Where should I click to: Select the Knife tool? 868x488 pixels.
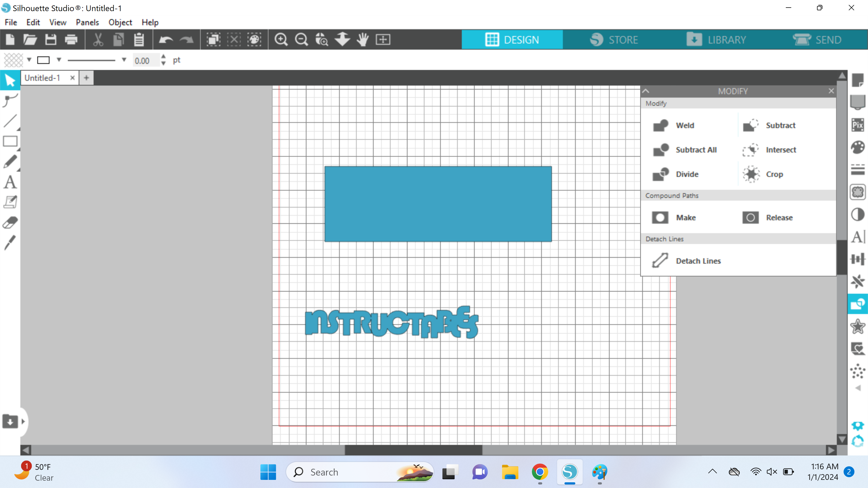pos(10,243)
